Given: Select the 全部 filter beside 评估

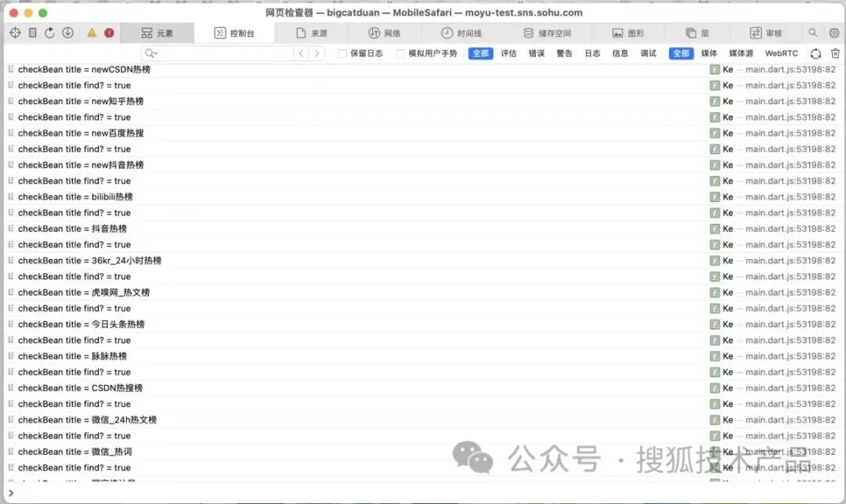Looking at the screenshot, I should (481, 53).
